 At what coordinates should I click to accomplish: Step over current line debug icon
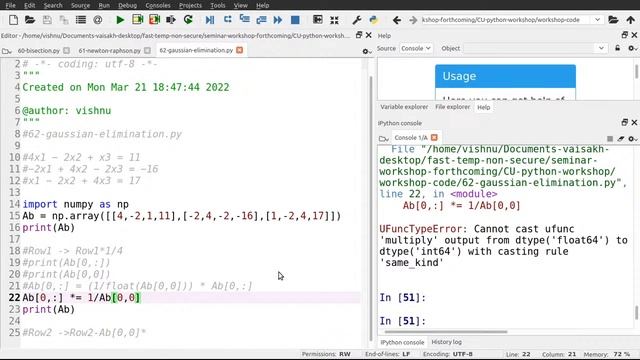pyautogui.click(x=227, y=20)
